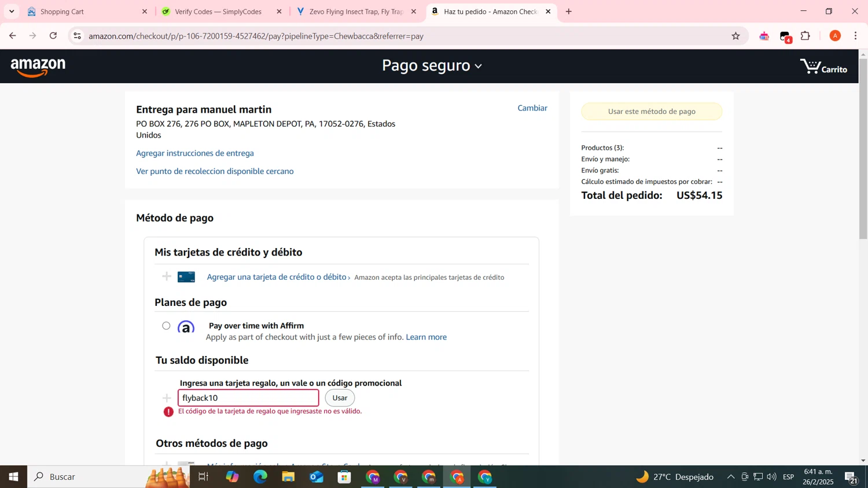Select Pay over time with Affirm radio
Image resolution: width=868 pixels, height=488 pixels.
pos(166,326)
